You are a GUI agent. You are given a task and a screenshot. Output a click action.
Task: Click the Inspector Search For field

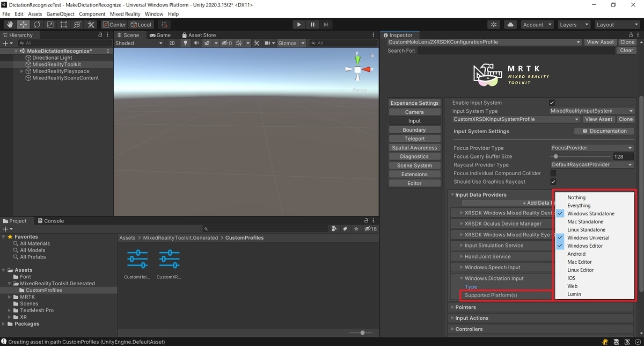click(x=517, y=51)
